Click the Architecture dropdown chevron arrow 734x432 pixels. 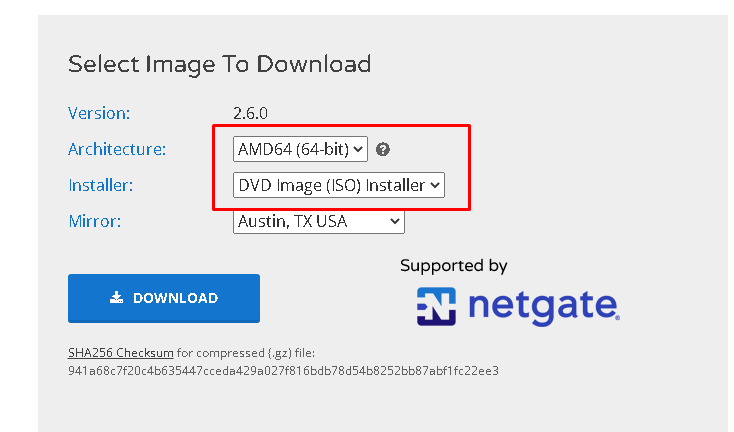pos(359,150)
